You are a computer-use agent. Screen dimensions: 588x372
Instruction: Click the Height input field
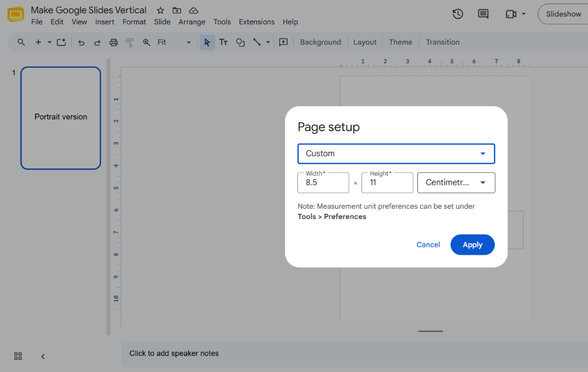click(387, 183)
